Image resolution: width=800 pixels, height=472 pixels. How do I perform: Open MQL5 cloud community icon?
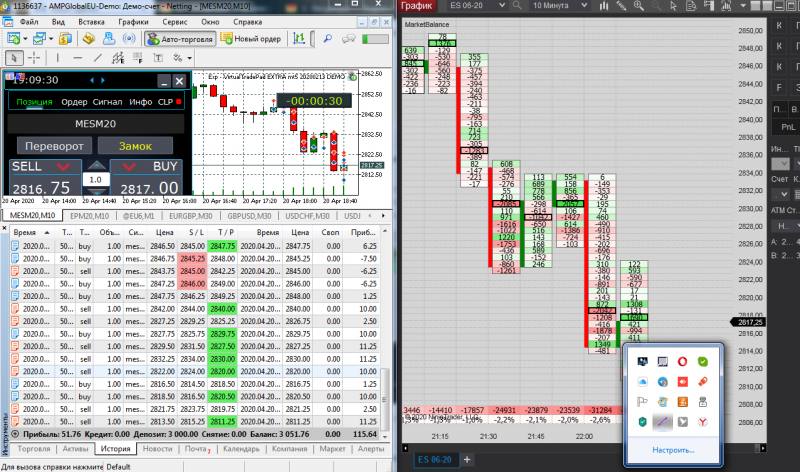pos(109,39)
